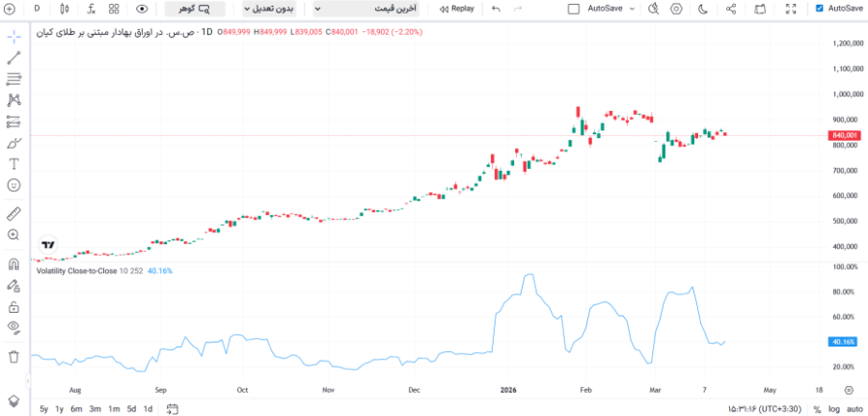
Task: Select the pattern drawing tool
Action: [14, 100]
